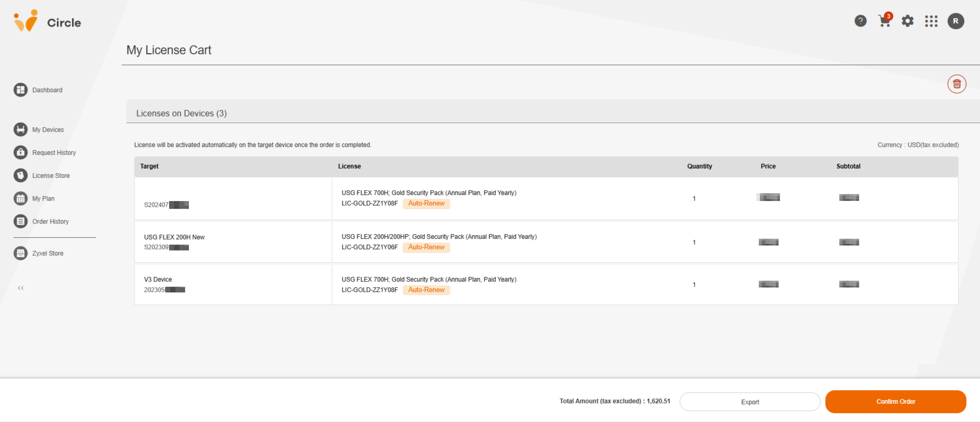
Task: Click the Licenses on Devices (3) header
Action: click(181, 113)
